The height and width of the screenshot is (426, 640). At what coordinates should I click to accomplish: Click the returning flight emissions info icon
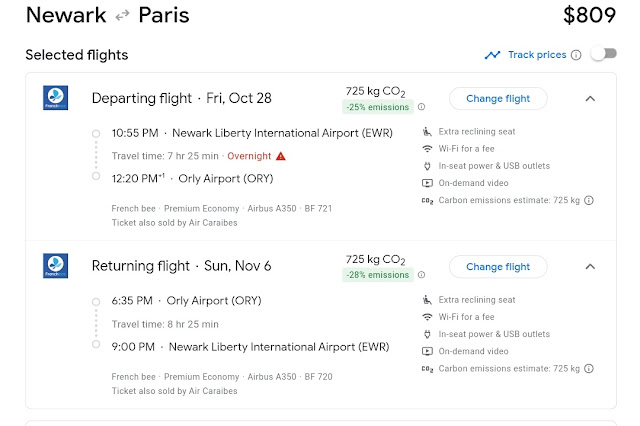pos(421,276)
